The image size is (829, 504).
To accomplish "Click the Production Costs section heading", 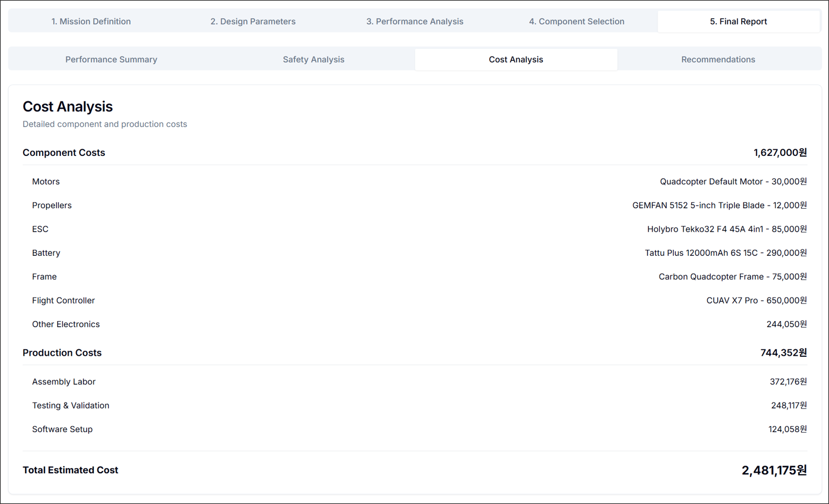I will [x=62, y=352].
